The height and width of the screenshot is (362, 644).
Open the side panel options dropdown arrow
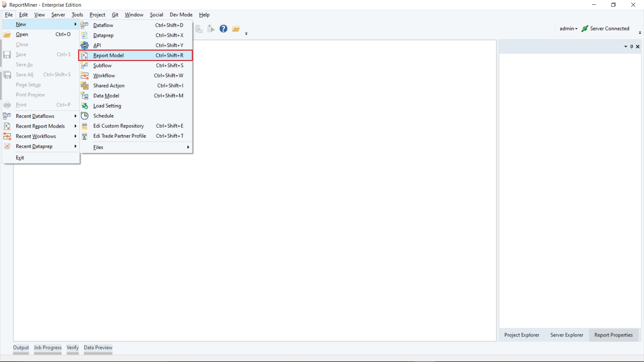pyautogui.click(x=626, y=47)
